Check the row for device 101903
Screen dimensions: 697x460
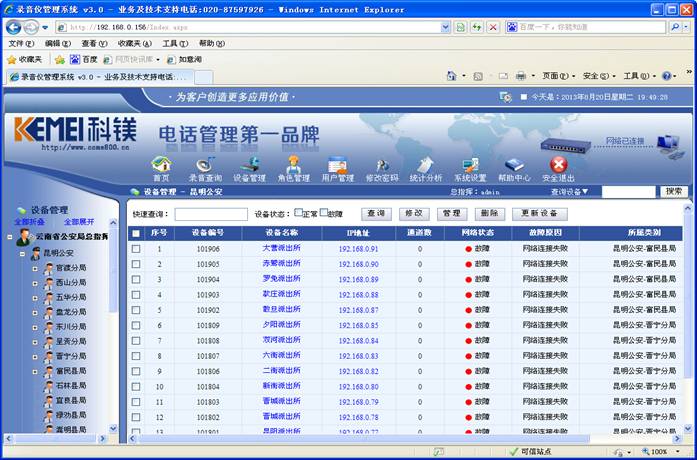(136, 295)
